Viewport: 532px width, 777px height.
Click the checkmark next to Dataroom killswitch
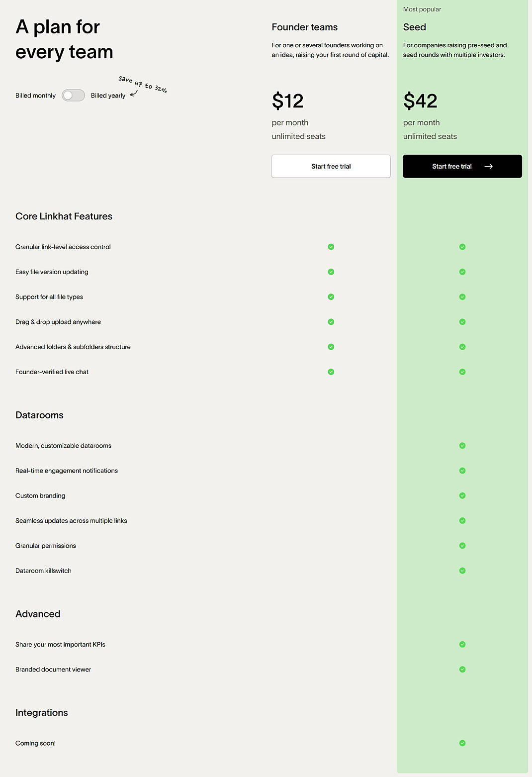(x=462, y=571)
